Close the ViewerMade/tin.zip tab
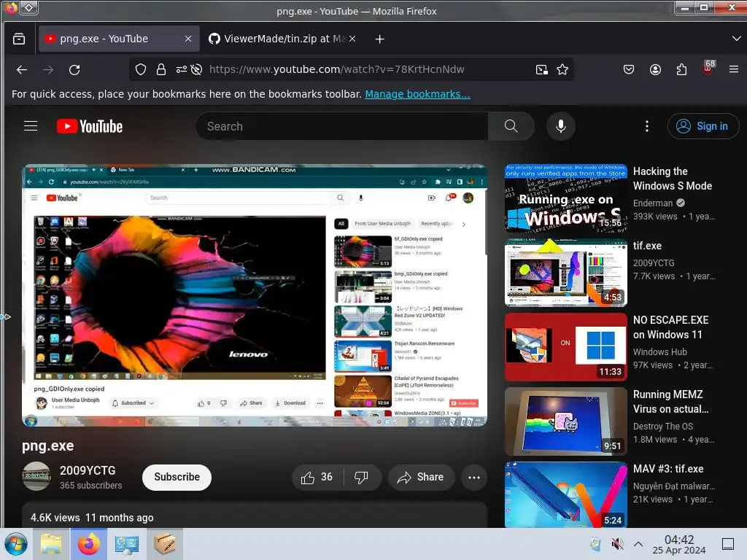Viewport: 747px width, 560px height. pyautogui.click(x=352, y=39)
